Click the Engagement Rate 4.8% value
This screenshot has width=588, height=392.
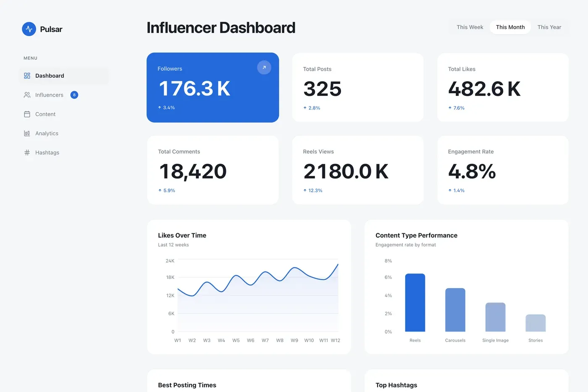point(472,171)
